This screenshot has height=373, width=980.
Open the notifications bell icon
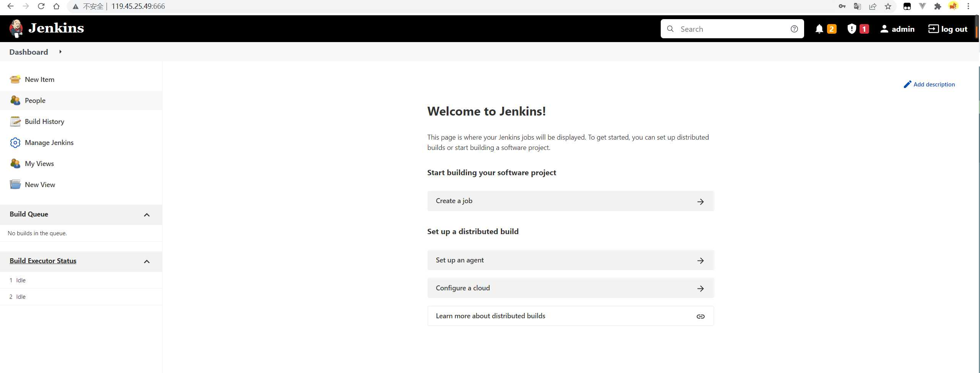tap(819, 29)
